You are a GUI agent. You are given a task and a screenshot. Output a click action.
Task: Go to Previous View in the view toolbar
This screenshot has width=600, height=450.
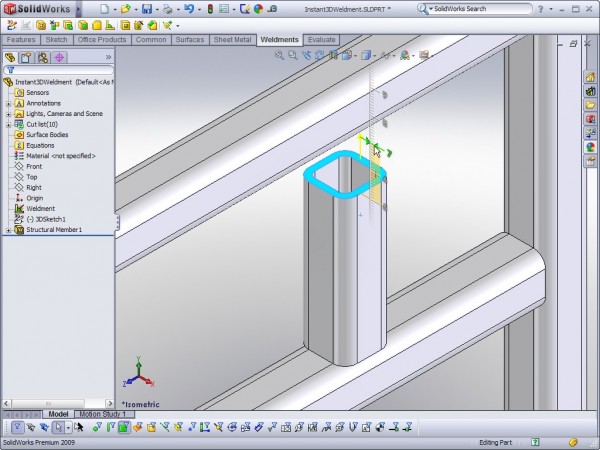point(306,55)
